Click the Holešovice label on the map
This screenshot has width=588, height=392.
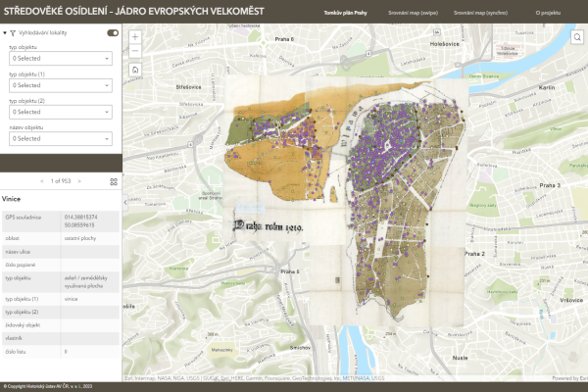pos(444,44)
